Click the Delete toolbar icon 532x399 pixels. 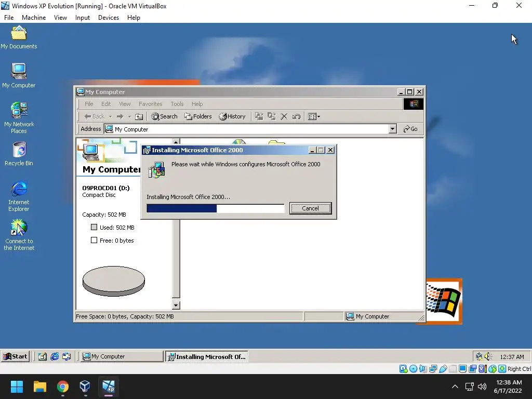tap(284, 116)
